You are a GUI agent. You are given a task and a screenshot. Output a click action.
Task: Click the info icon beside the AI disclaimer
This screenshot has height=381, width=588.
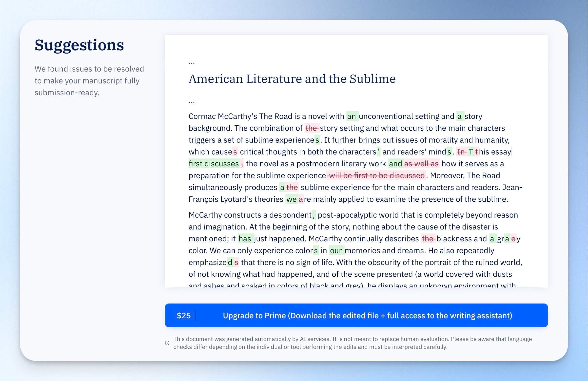167,343
